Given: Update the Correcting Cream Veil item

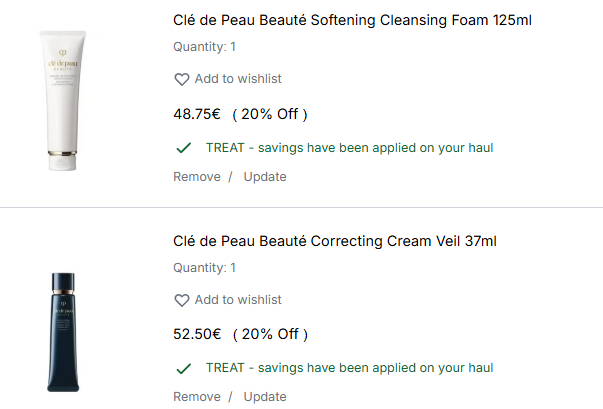Looking at the screenshot, I should point(265,397).
